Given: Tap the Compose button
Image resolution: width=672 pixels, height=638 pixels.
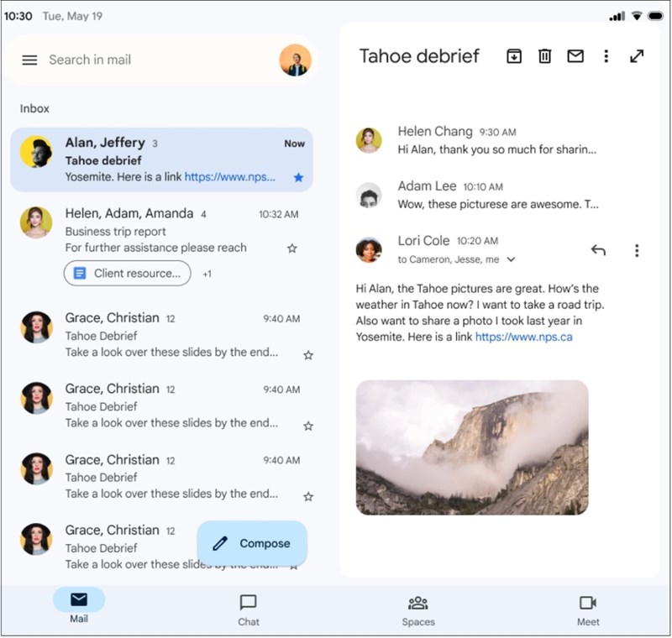Looking at the screenshot, I should pyautogui.click(x=251, y=543).
